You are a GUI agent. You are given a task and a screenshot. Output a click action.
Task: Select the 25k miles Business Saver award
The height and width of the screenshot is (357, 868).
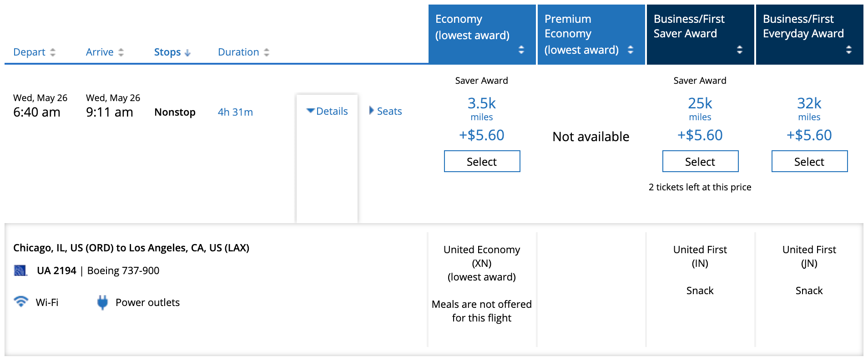[x=700, y=162]
